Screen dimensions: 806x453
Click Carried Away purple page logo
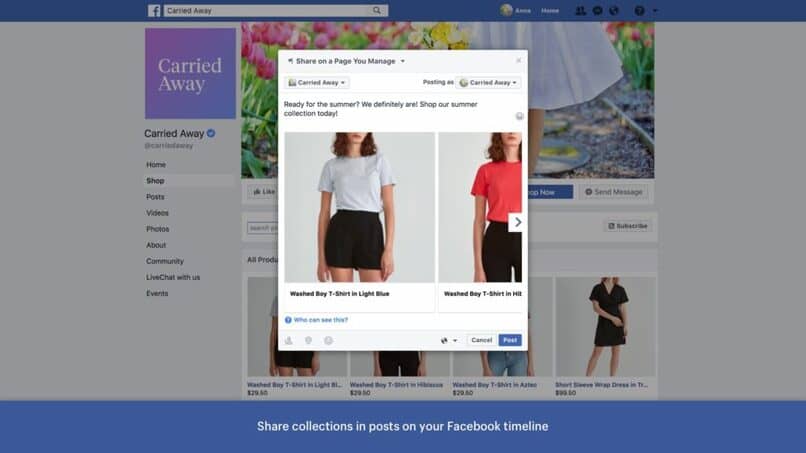190,74
